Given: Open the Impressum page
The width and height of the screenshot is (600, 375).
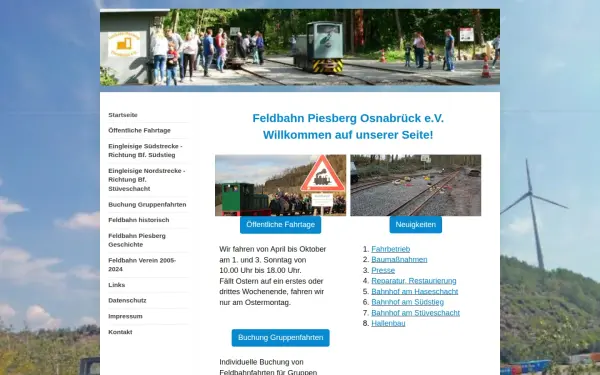Looking at the screenshot, I should tap(126, 316).
